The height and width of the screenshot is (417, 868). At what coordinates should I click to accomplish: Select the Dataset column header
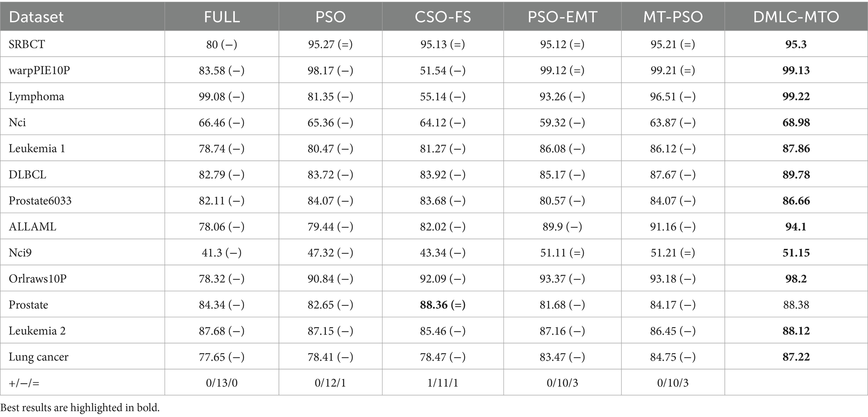click(x=36, y=17)
